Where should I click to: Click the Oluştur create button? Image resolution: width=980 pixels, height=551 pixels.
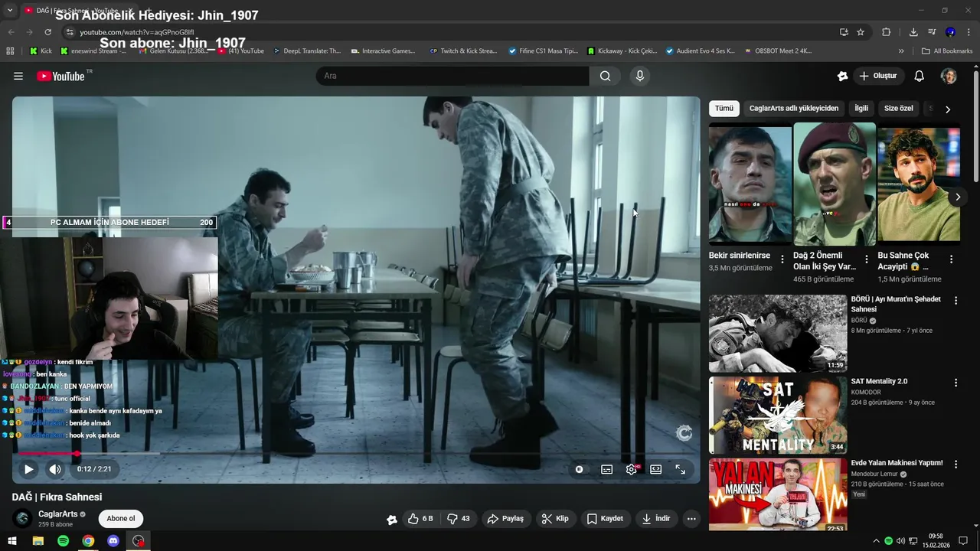(878, 76)
